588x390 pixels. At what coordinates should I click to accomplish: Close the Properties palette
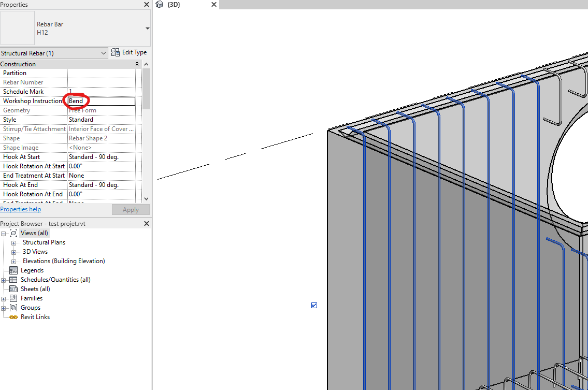click(146, 5)
